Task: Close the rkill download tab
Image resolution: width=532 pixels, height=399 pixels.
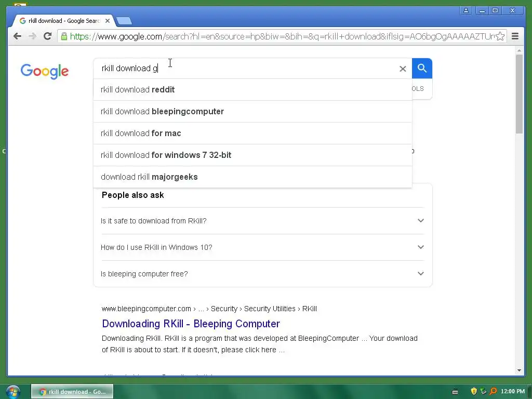Action: (x=108, y=21)
